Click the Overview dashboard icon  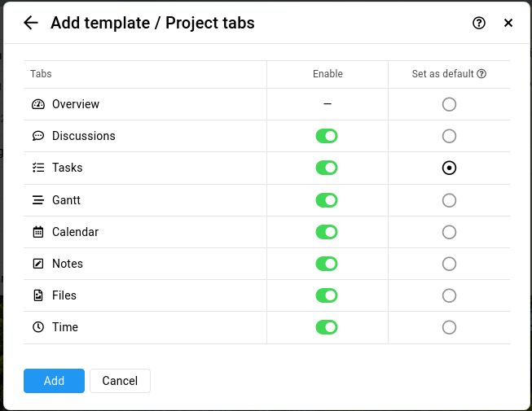pos(38,104)
